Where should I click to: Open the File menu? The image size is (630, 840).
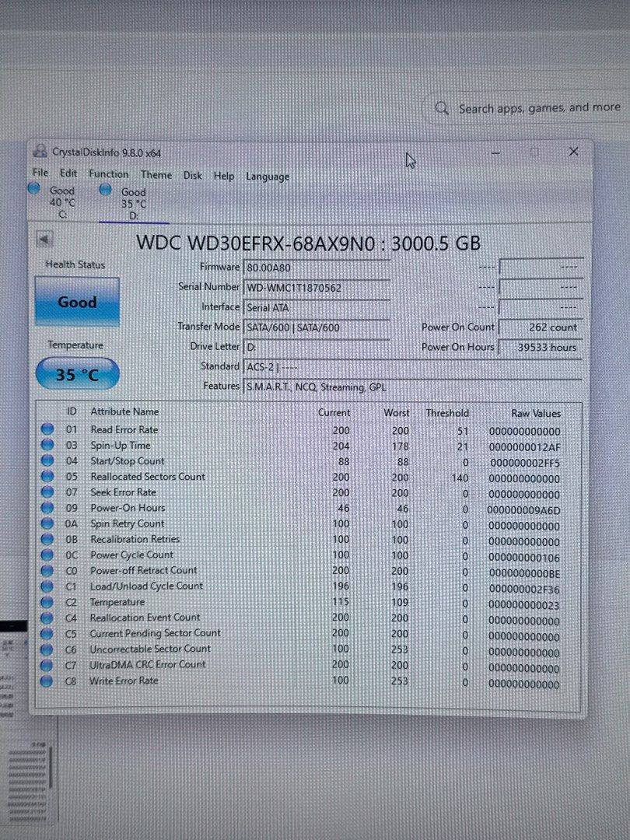tap(40, 173)
